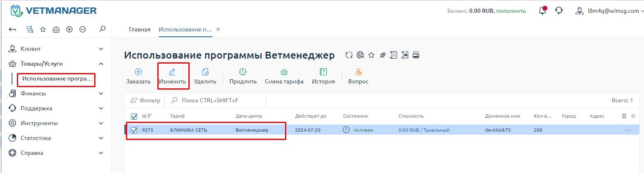Click the briefcase list icon in sidebar toolbar
Image resolution: width=644 pixels, height=173 pixels.
tap(56, 29)
